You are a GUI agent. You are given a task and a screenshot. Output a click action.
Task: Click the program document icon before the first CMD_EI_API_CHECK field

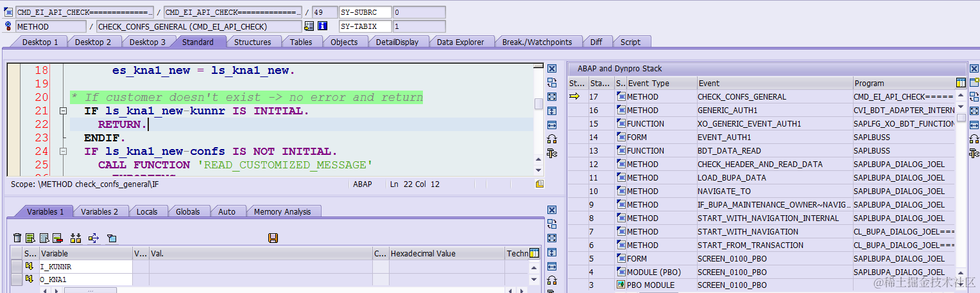[8, 12]
